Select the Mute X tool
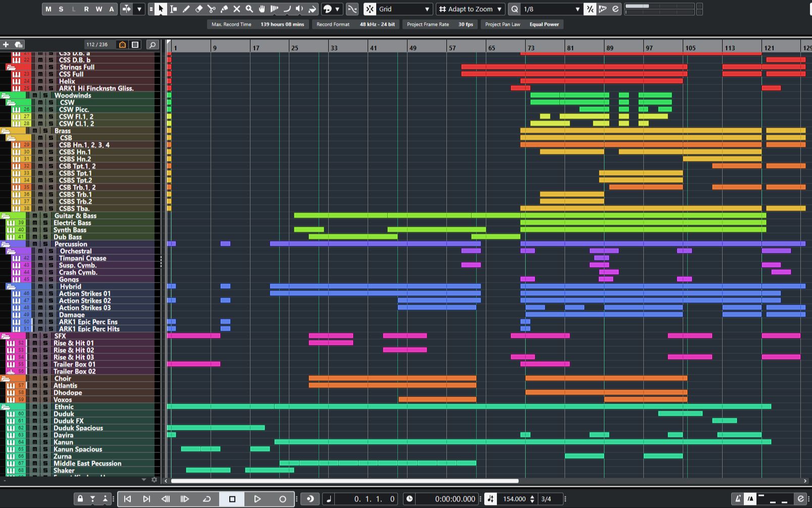Image resolution: width=812 pixels, height=508 pixels. tap(237, 9)
